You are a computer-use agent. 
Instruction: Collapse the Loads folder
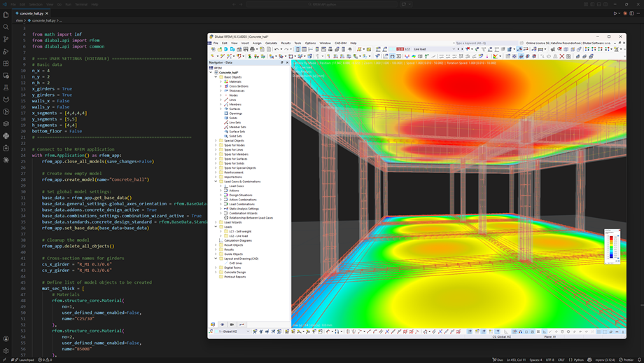216,226
